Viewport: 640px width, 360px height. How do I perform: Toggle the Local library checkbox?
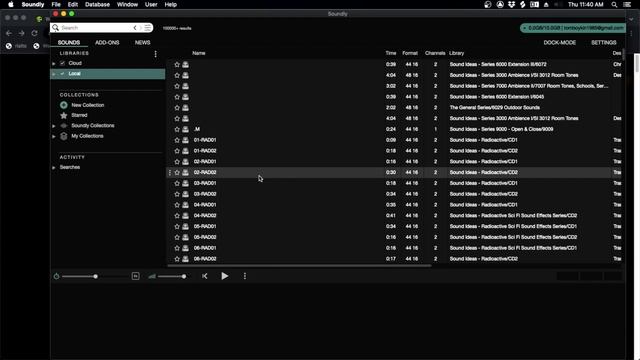[x=62, y=73]
